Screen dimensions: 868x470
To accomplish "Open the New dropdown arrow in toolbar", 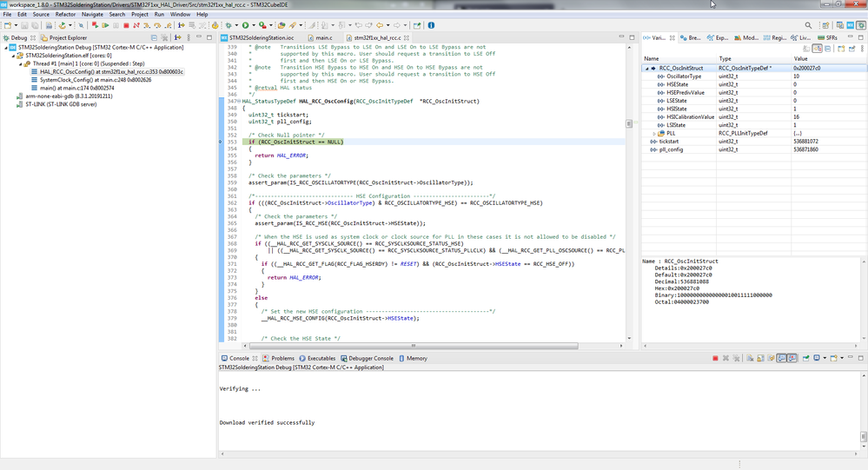I will tap(16, 25).
